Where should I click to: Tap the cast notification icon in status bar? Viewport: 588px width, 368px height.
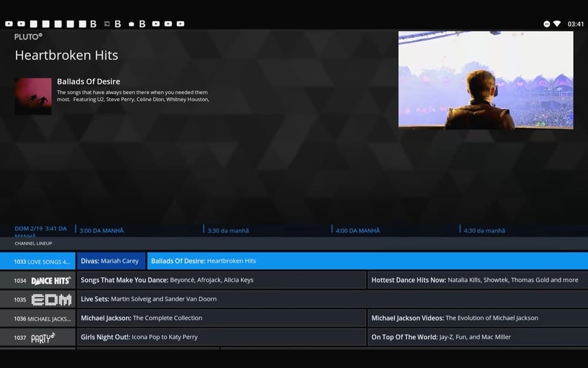point(106,24)
